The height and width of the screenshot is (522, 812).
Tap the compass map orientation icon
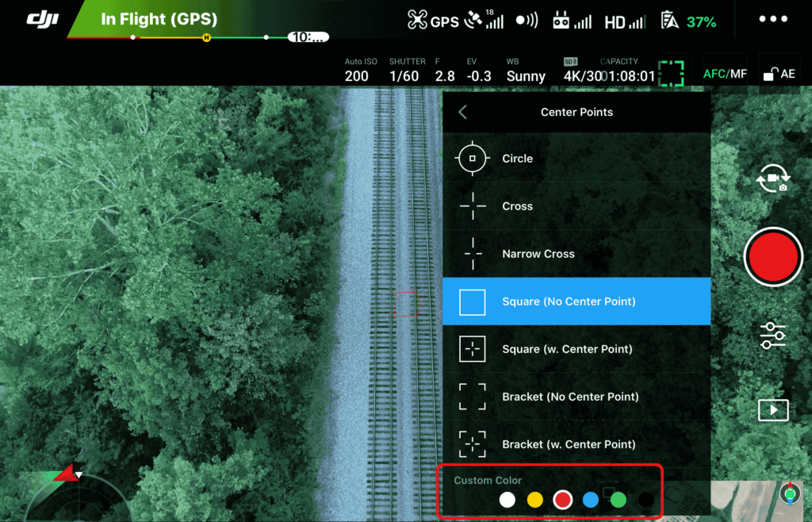tap(791, 493)
